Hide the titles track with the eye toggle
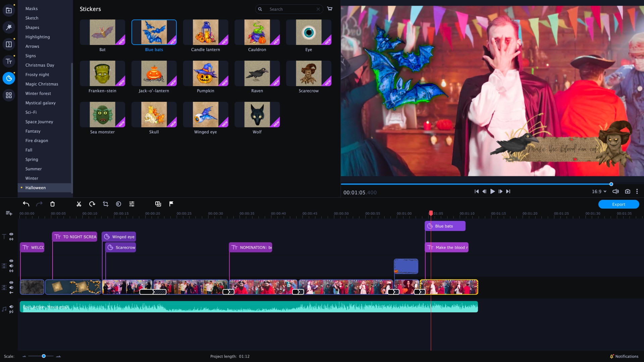The height and width of the screenshot is (362, 644). (x=11, y=234)
